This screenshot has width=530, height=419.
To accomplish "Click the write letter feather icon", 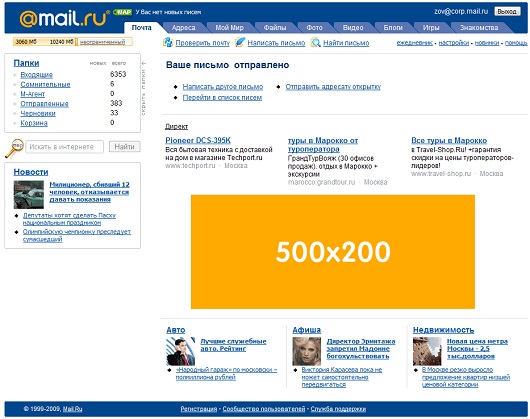I will pyautogui.click(x=240, y=42).
